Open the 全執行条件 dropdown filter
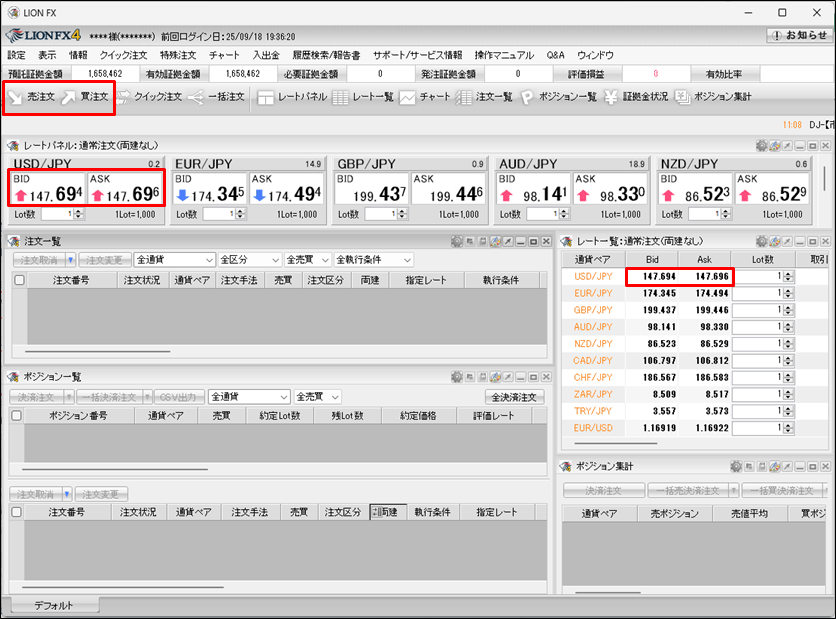836x619 pixels. (x=374, y=260)
